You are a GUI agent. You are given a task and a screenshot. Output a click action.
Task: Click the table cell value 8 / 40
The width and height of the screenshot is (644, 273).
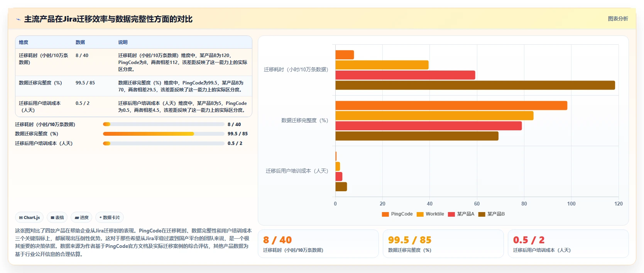82,56
